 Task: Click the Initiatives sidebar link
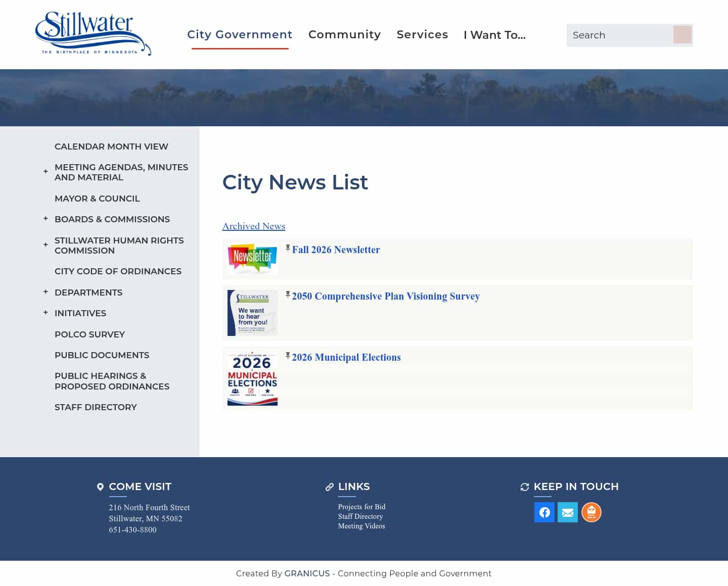click(80, 313)
